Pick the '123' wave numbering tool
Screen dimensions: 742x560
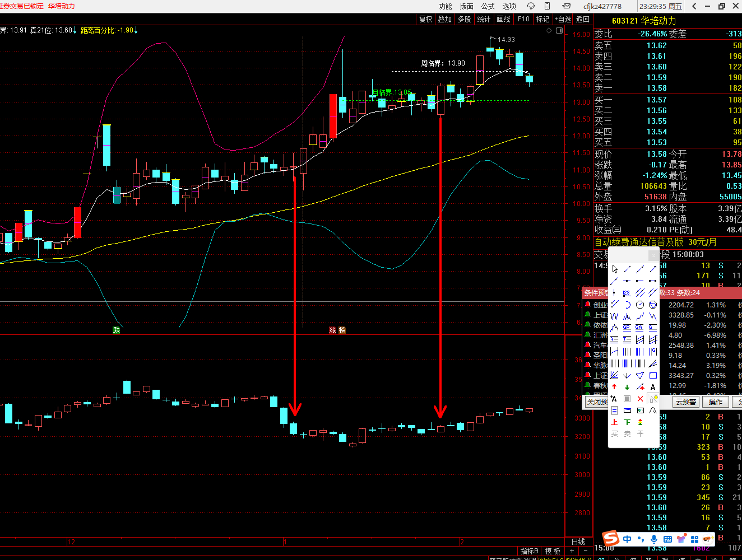[627, 292]
